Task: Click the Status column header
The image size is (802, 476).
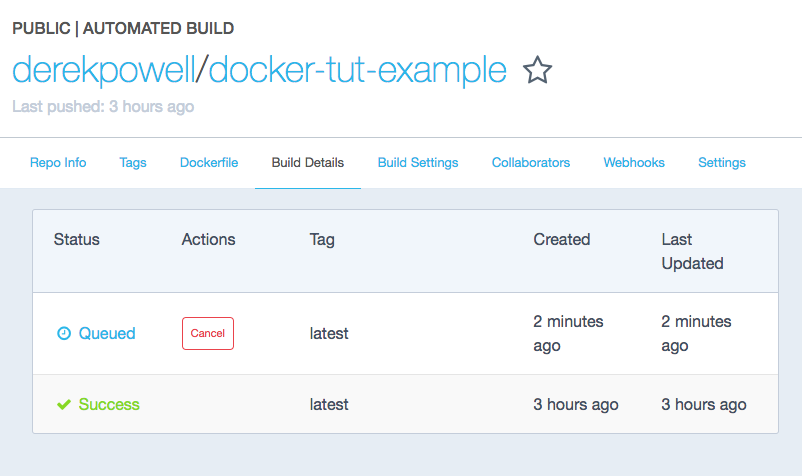Action: click(77, 239)
